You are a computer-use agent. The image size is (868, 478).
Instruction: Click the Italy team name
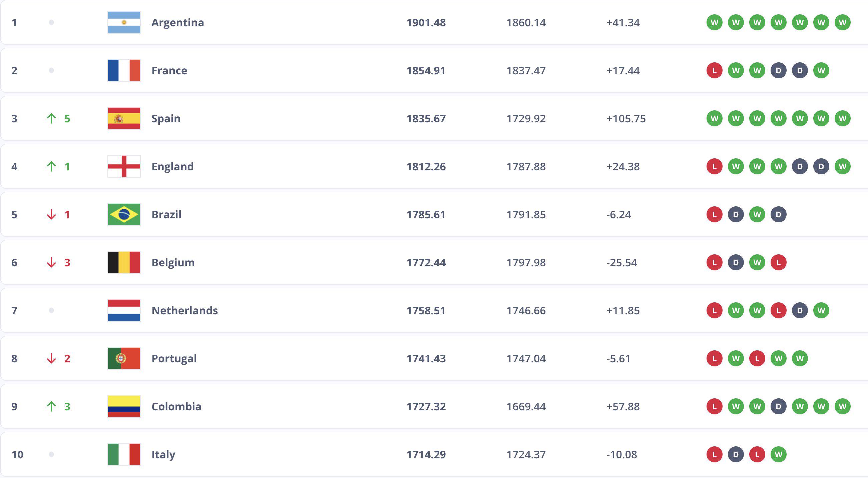163,454
